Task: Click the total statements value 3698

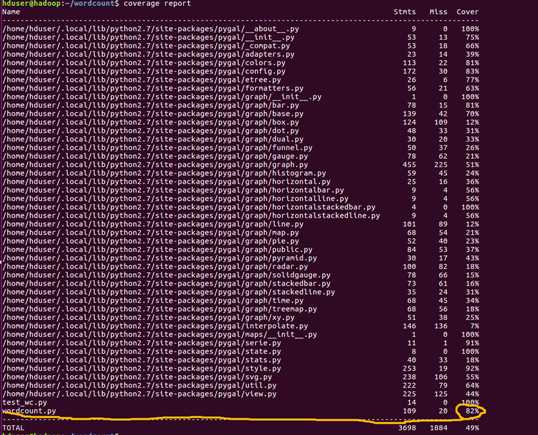Action: click(x=407, y=428)
